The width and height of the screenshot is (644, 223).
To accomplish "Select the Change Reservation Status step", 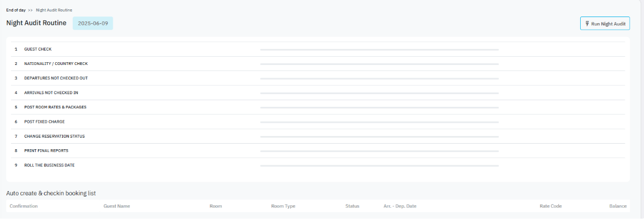I will point(54,136).
